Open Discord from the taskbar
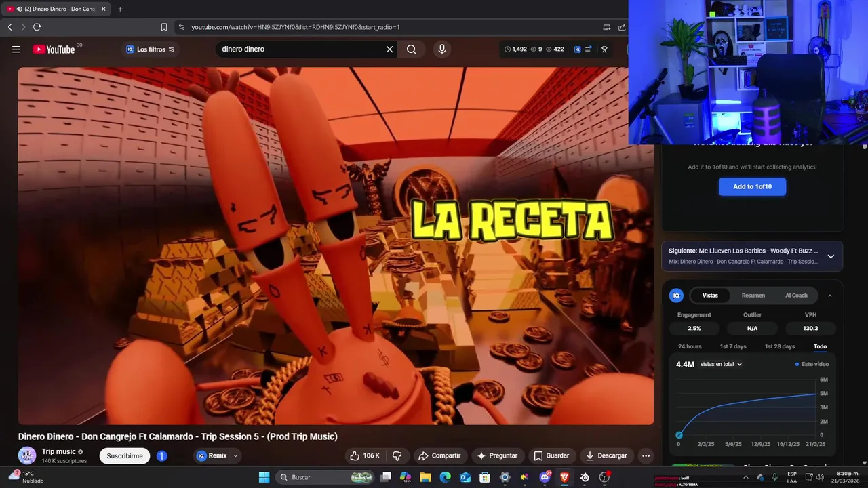The width and height of the screenshot is (868, 488). click(545, 477)
